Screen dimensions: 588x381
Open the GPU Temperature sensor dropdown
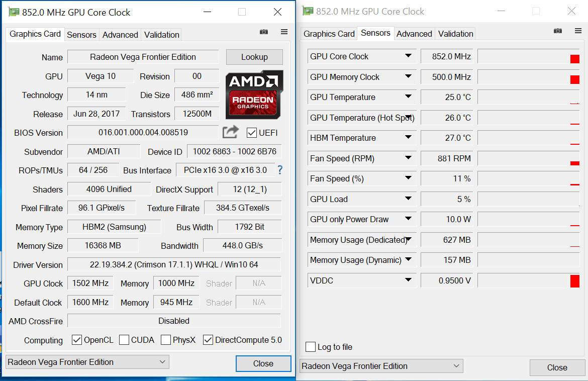coord(409,97)
